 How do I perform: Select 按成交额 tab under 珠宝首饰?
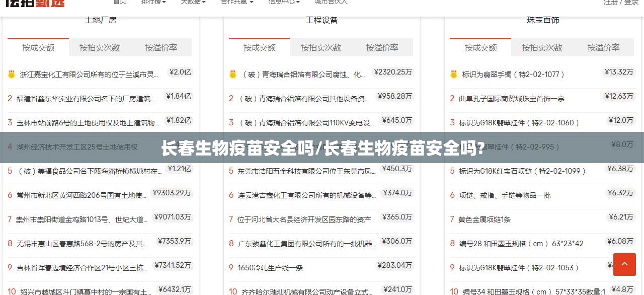pyautogui.click(x=480, y=47)
